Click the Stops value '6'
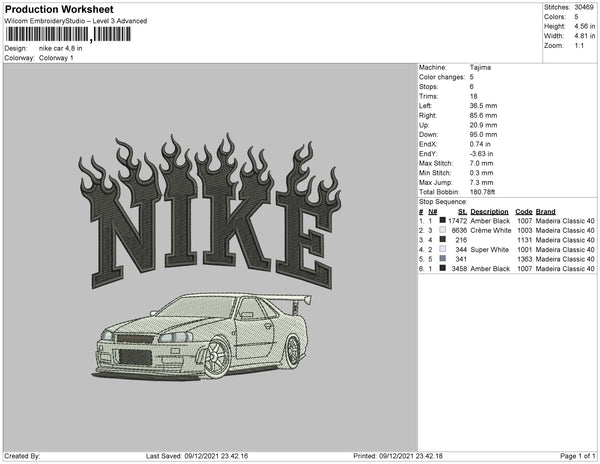Screen dimensions: 600x464 click(x=472, y=86)
